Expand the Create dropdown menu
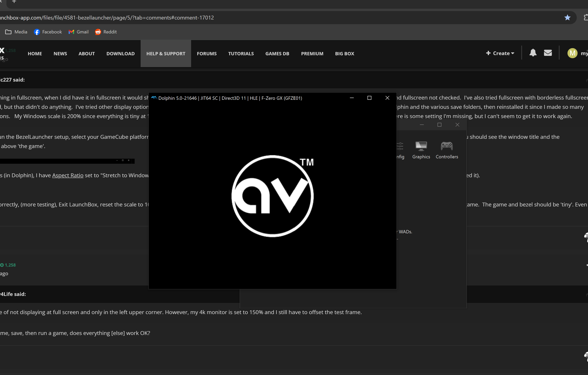The width and height of the screenshot is (588, 375). coord(500,53)
